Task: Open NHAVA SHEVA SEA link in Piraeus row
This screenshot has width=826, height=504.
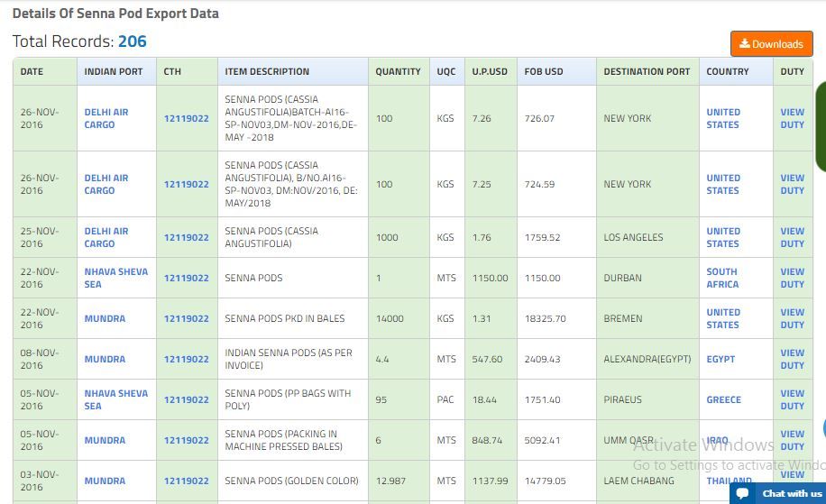Action: [116, 399]
